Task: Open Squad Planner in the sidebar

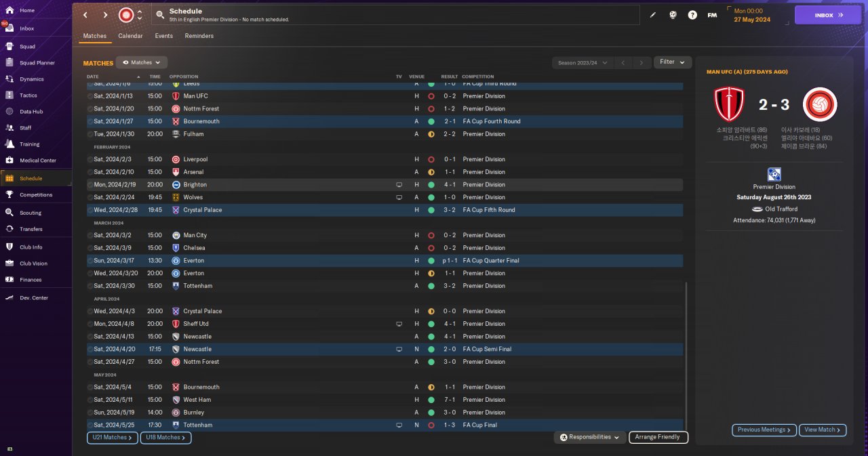Action: point(37,63)
